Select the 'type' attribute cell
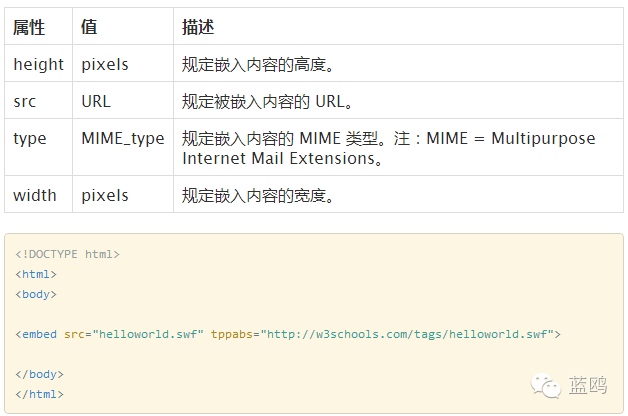Screen dimensions: 628x416 click(38, 147)
